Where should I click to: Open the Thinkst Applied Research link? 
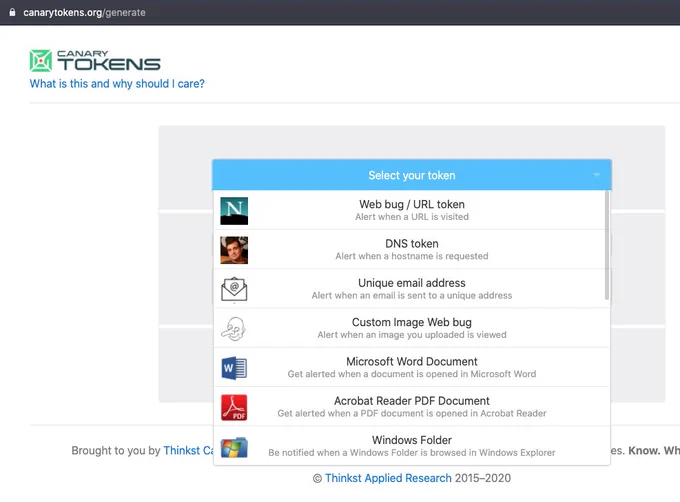coord(388,478)
